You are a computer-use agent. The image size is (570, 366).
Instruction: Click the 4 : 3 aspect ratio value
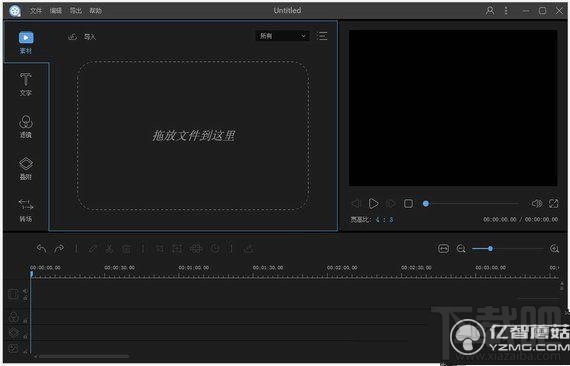pos(384,220)
